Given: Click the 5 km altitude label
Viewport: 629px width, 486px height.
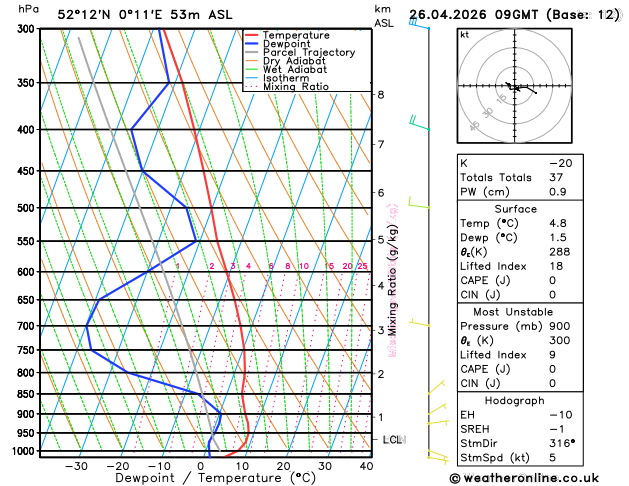Looking at the screenshot, I should [x=381, y=240].
